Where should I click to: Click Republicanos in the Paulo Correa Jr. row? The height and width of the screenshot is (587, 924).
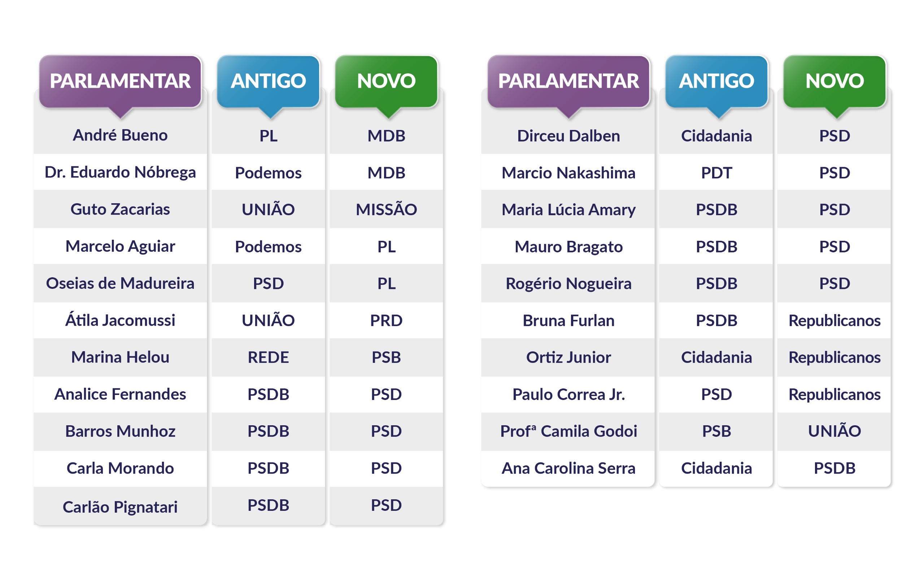pyautogui.click(x=834, y=394)
